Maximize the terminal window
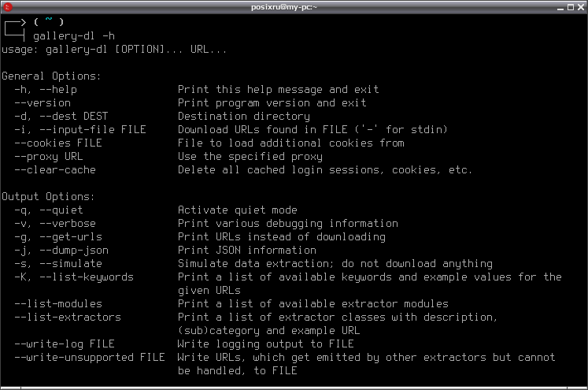Image resolution: width=588 pixels, height=390 pixels. (571, 7)
